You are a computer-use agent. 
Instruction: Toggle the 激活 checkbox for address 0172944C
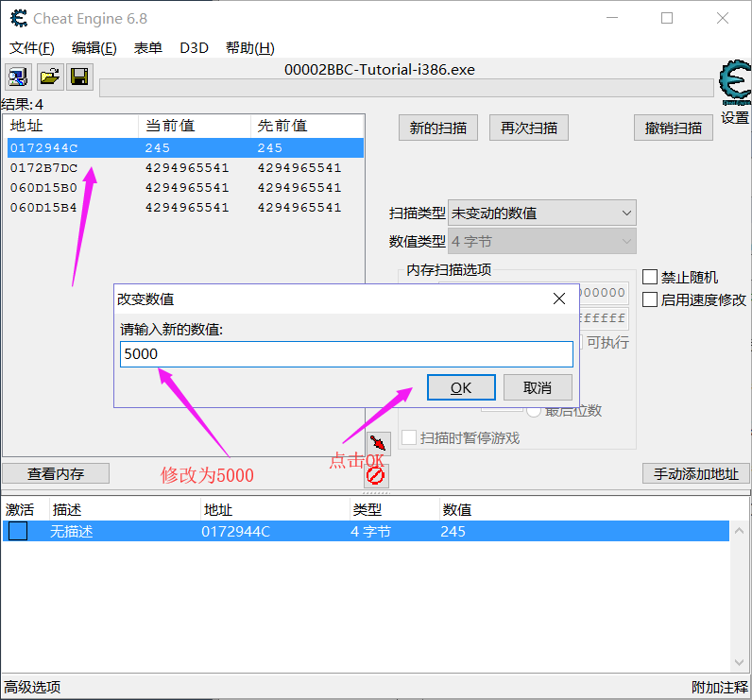(x=18, y=531)
